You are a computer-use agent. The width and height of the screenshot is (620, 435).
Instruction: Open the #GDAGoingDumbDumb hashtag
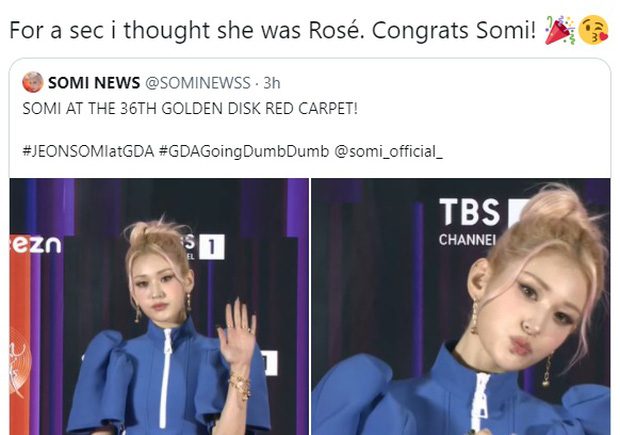244,151
